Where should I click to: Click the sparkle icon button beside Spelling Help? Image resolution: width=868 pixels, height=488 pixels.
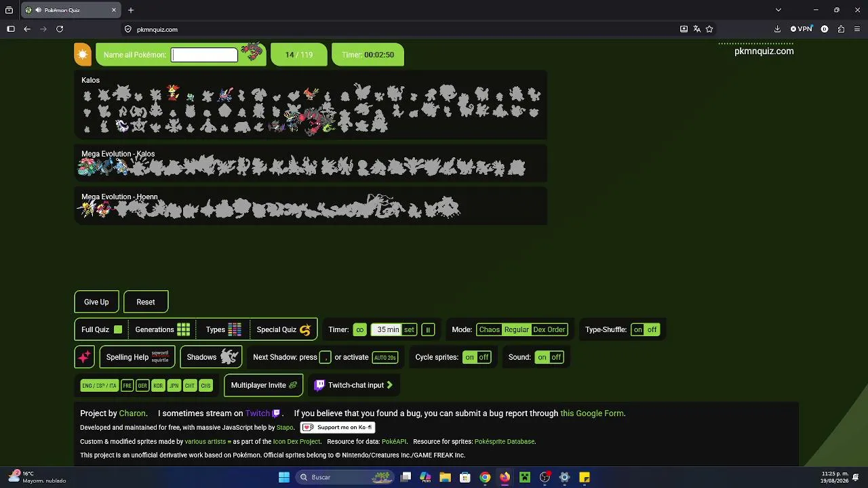tap(84, 357)
